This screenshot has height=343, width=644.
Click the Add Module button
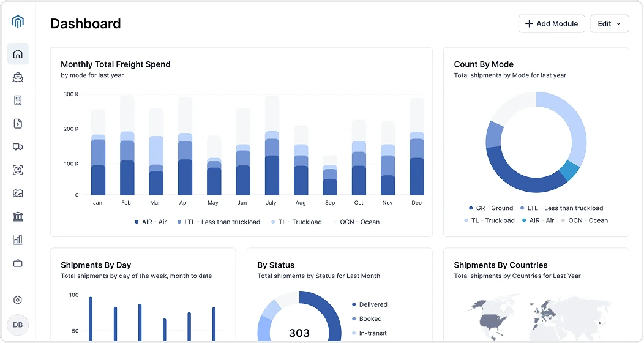(552, 24)
